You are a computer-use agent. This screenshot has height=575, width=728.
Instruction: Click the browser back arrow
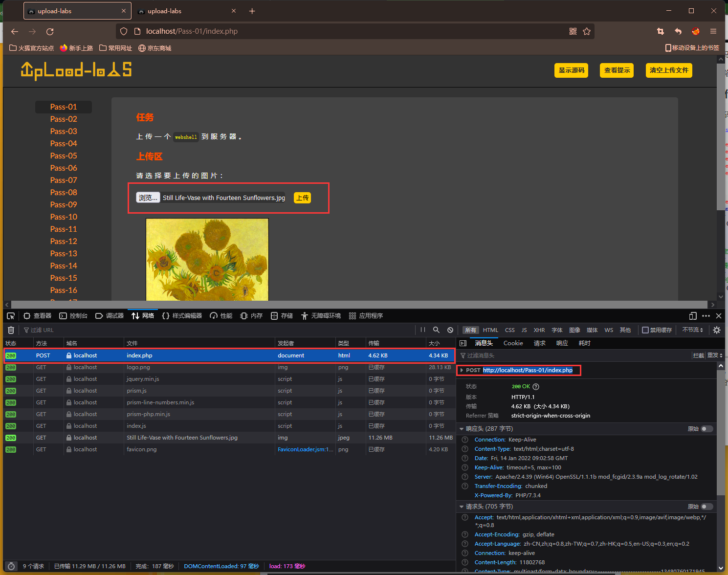pyautogui.click(x=15, y=31)
